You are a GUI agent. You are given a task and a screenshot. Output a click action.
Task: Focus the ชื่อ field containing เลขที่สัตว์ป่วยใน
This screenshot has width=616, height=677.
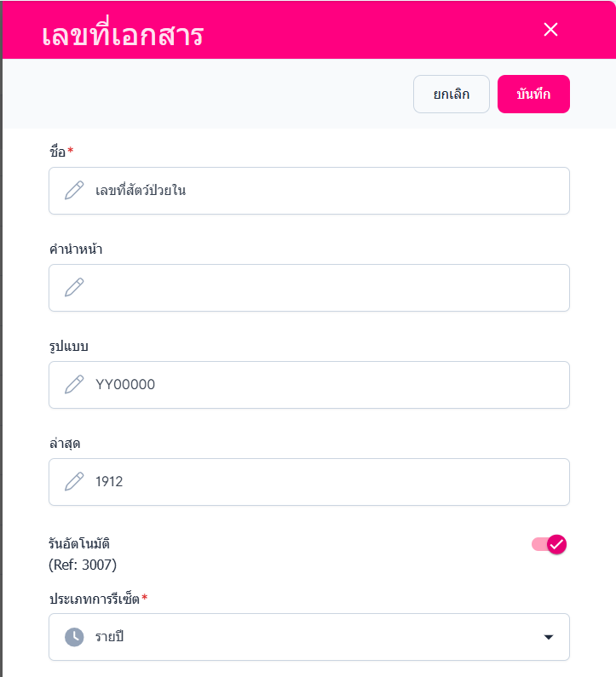pyautogui.click(x=324, y=191)
